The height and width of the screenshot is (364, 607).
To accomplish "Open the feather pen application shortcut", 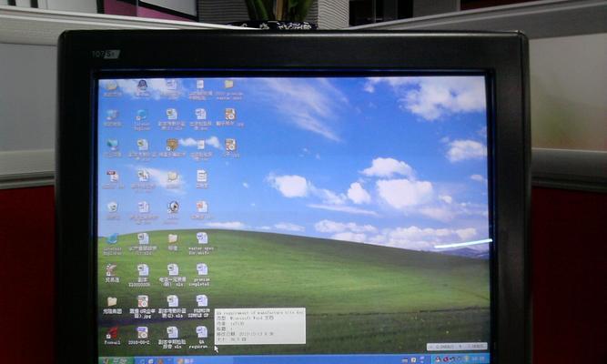I will (x=112, y=273).
